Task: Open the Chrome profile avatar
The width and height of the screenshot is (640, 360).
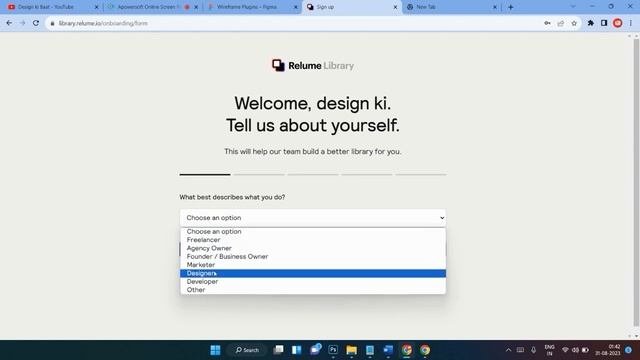Action: (618, 23)
